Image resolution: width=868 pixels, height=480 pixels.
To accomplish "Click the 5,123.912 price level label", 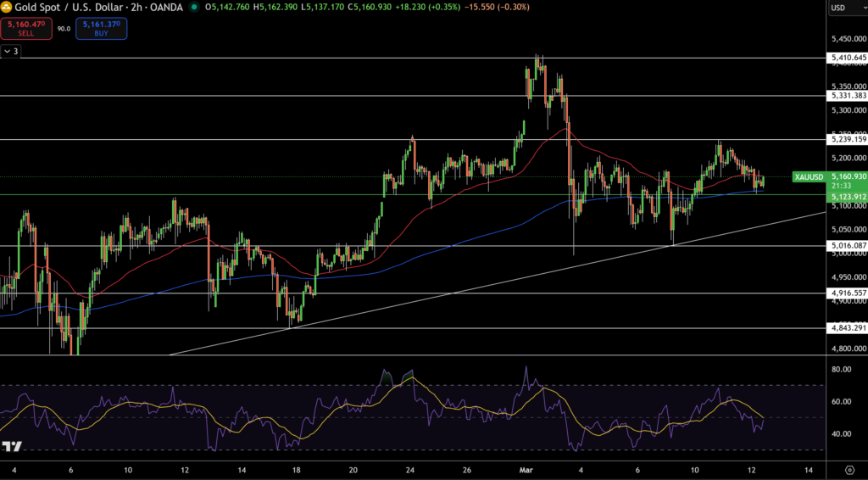I will pos(846,197).
